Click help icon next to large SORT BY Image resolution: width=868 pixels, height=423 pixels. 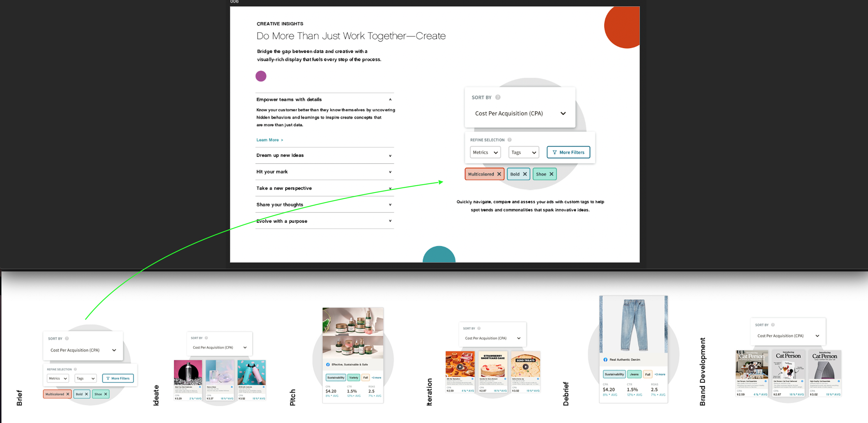point(498,97)
